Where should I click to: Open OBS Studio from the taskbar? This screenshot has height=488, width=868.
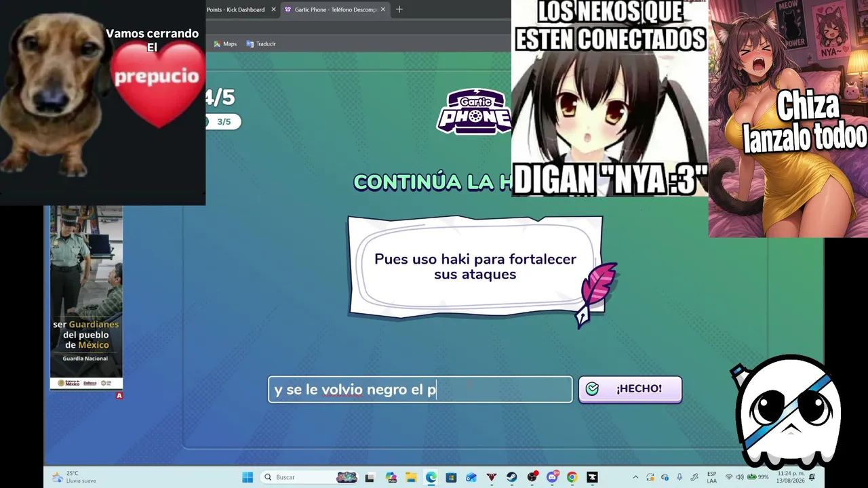pyautogui.click(x=532, y=477)
